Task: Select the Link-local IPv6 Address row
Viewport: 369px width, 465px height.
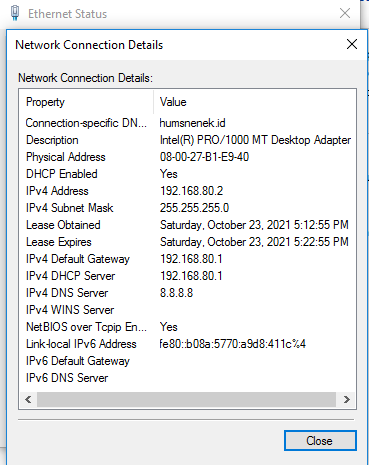Action: pyautogui.click(x=187, y=344)
